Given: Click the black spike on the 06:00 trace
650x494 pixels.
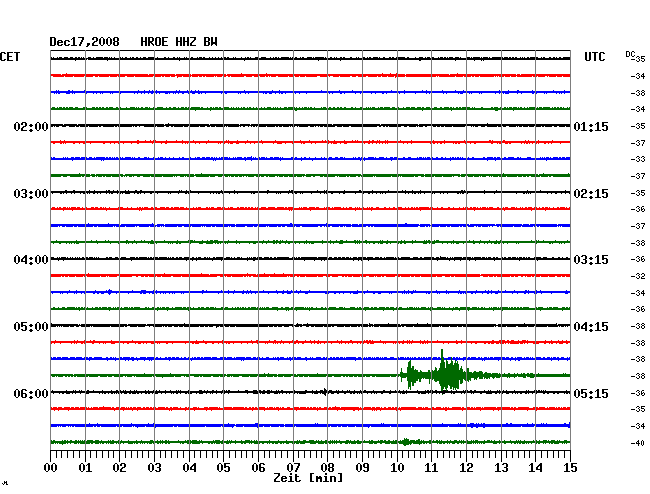Looking at the screenshot, I should click(x=325, y=392).
